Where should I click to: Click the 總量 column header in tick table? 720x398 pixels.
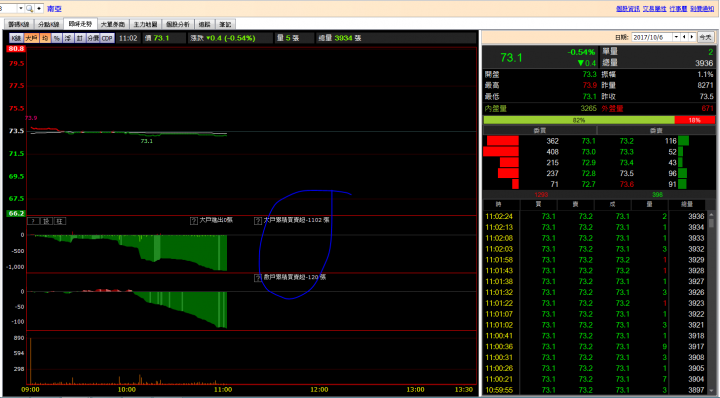point(686,204)
